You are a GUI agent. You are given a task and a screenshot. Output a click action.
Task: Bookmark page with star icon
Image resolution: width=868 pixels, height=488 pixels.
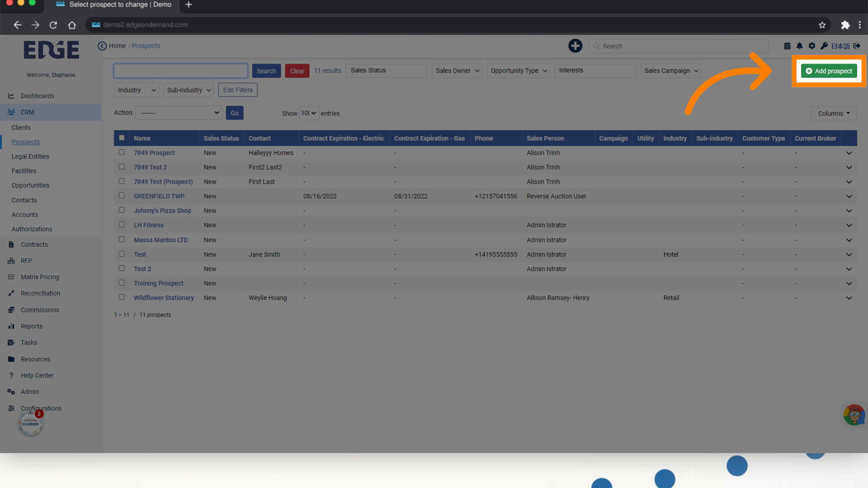click(x=822, y=25)
